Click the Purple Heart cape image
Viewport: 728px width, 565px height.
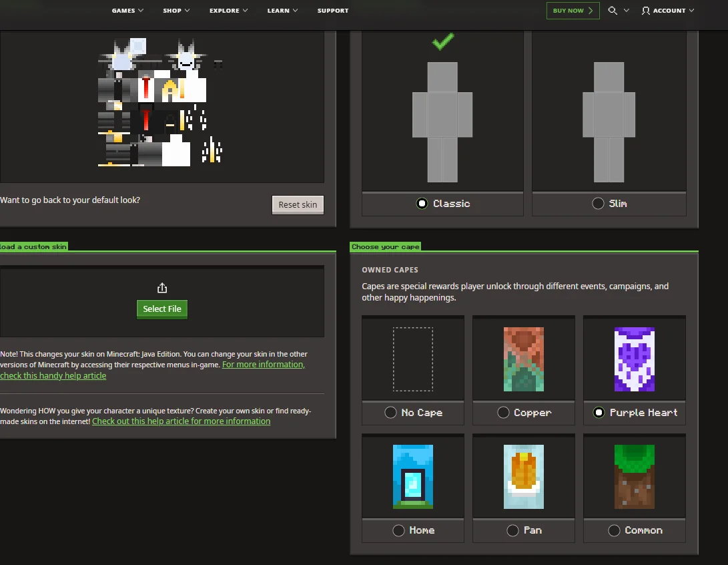[x=634, y=359]
